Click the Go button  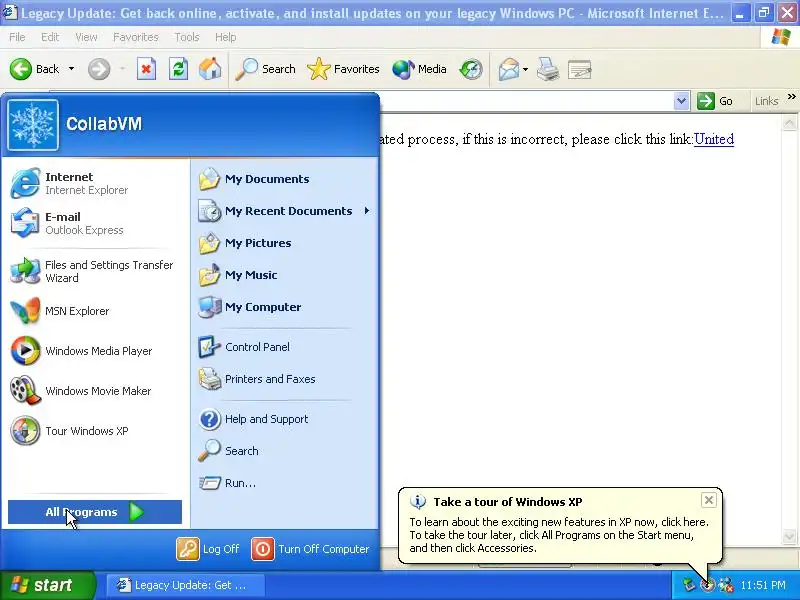click(716, 101)
